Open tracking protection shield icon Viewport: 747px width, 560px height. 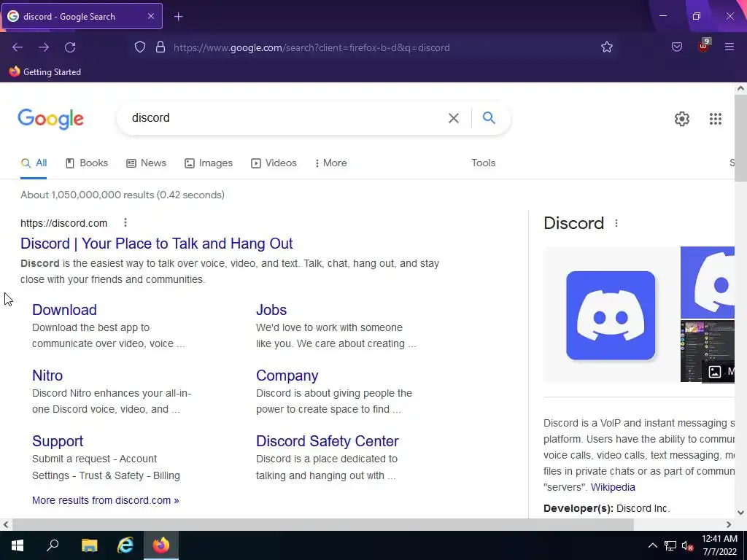click(x=139, y=47)
